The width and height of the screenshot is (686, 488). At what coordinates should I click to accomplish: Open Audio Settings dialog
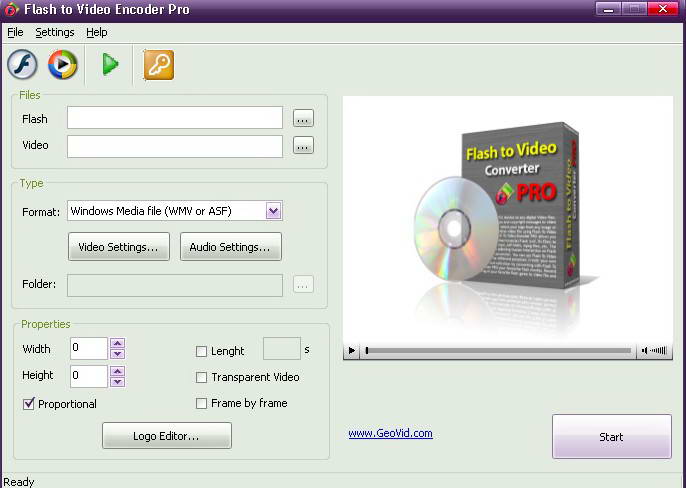coord(231,247)
